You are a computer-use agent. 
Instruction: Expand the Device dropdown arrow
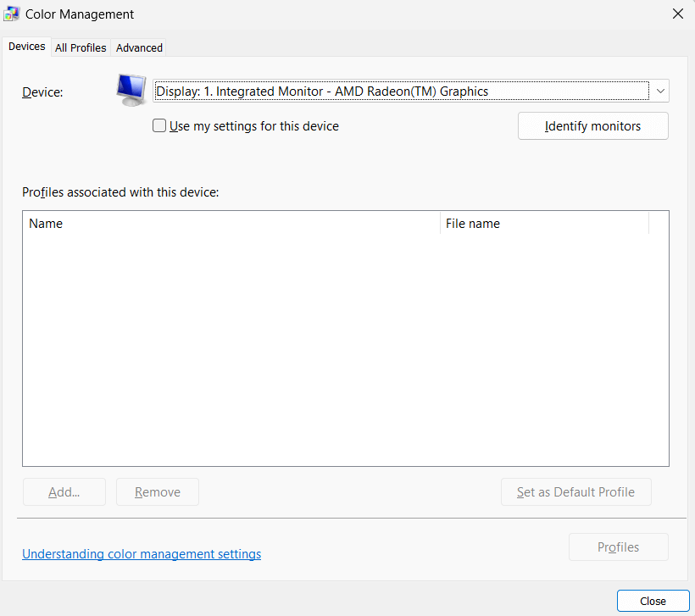659,91
